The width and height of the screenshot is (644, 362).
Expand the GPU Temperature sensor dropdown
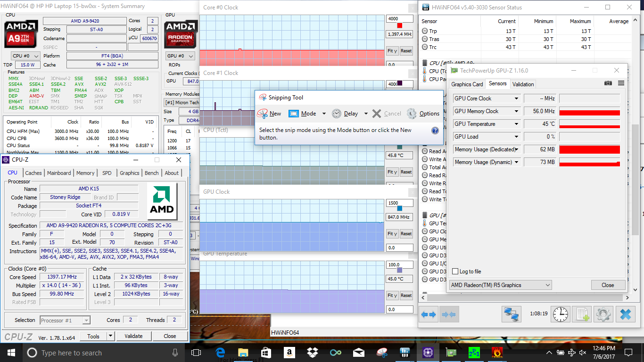516,124
